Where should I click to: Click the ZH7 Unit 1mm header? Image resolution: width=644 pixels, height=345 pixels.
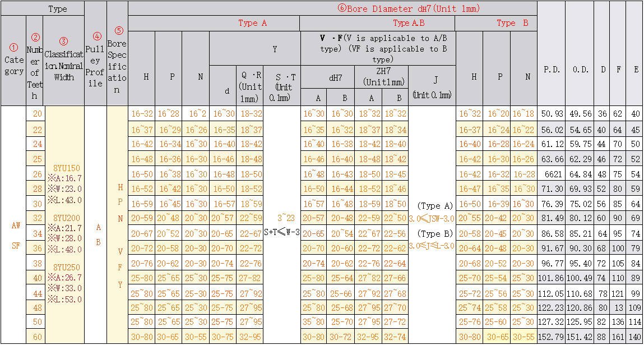click(x=382, y=77)
